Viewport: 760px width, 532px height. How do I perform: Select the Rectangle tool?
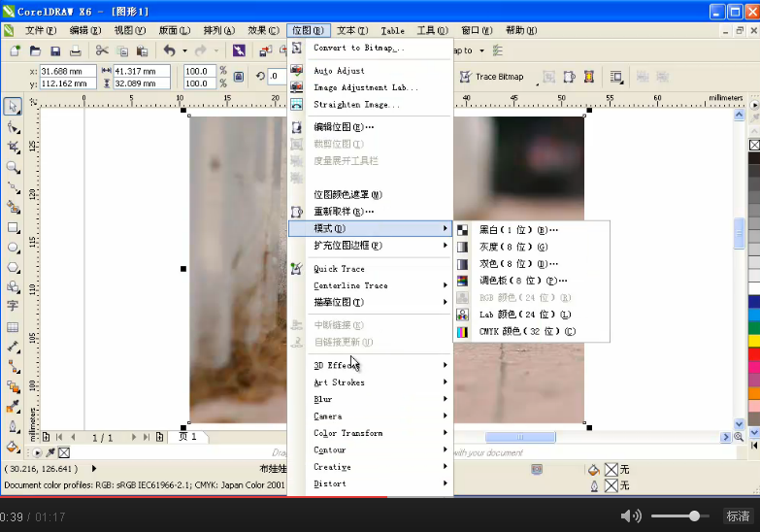pyautogui.click(x=13, y=227)
